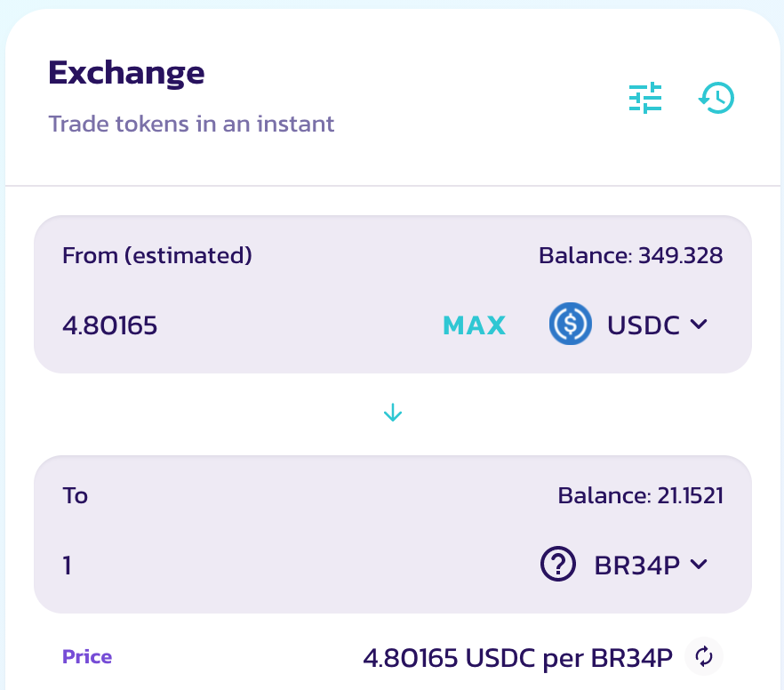Expand the USDC dropdown chevron
Screen dimensions: 784x690
click(x=699, y=325)
